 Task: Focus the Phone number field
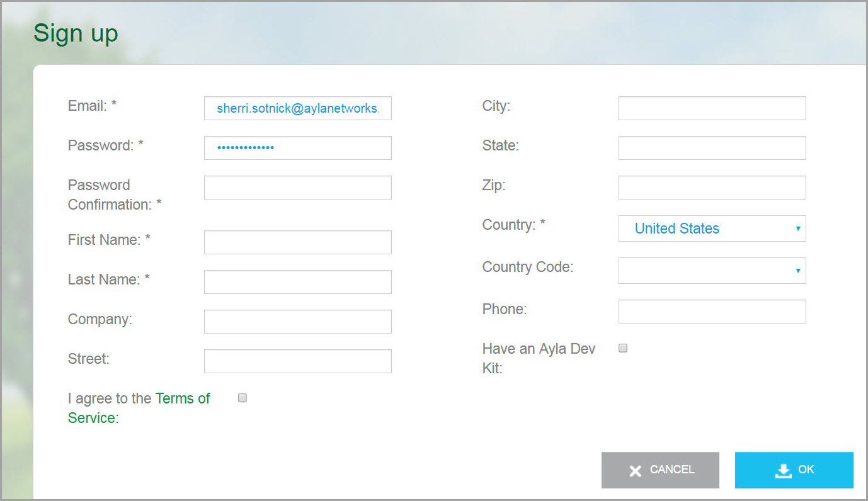[x=712, y=312]
